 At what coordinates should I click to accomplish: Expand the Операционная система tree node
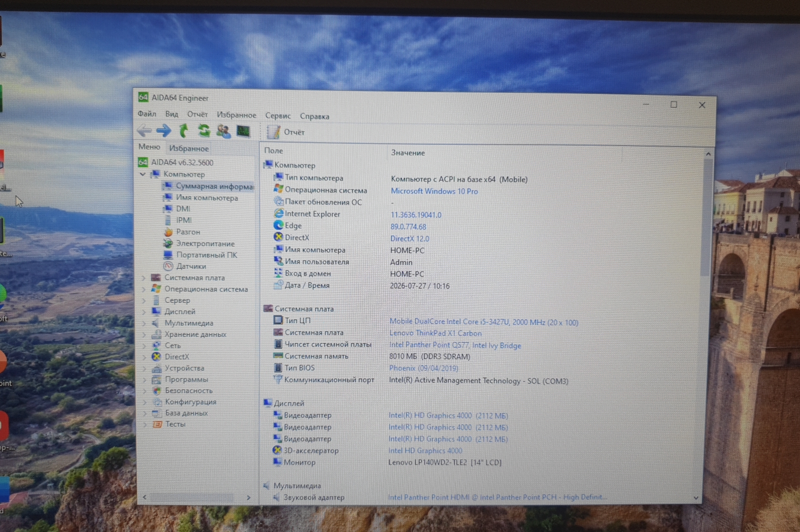(144, 289)
